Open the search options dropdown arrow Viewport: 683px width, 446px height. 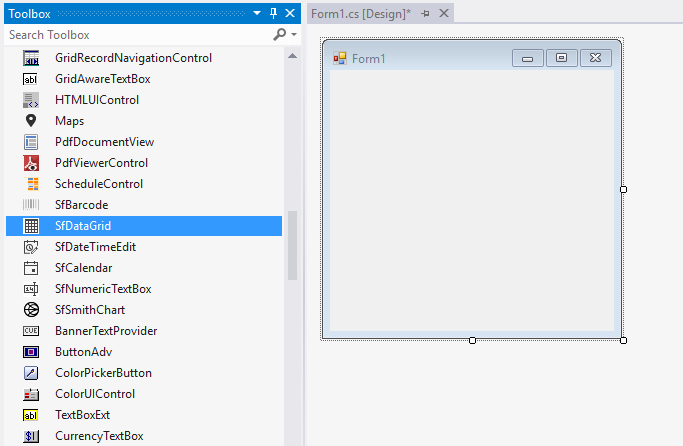pos(294,34)
